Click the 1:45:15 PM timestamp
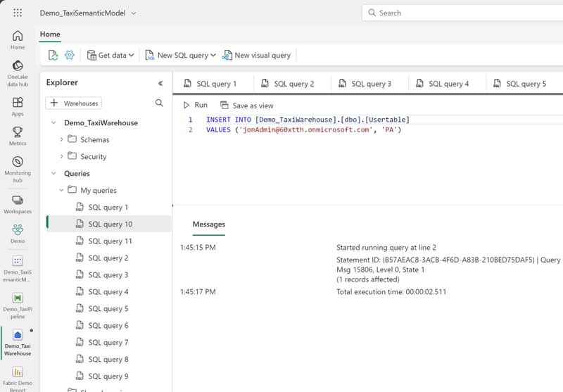The height and width of the screenshot is (392, 563). coord(198,247)
